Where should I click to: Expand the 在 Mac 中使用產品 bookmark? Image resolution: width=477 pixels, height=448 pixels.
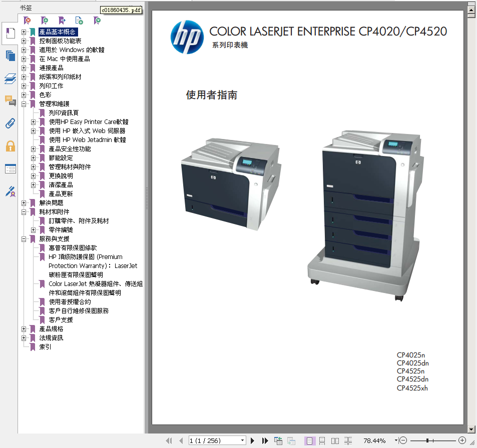tap(24, 58)
